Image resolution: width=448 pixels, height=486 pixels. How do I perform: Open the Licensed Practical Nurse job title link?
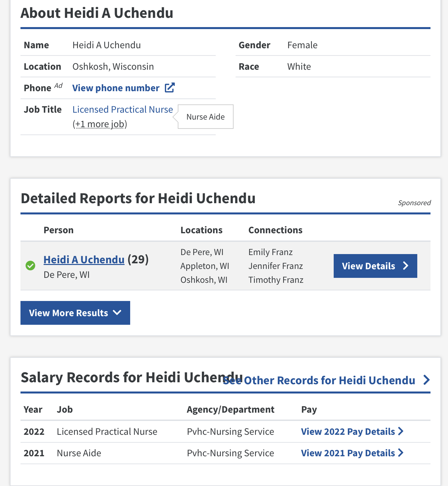[123, 109]
